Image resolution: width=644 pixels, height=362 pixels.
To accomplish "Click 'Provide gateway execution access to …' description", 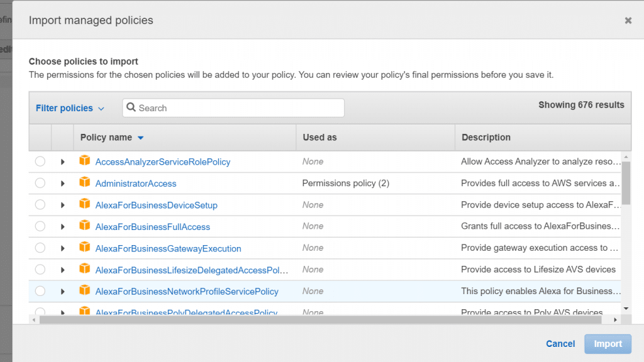I will point(539,248).
